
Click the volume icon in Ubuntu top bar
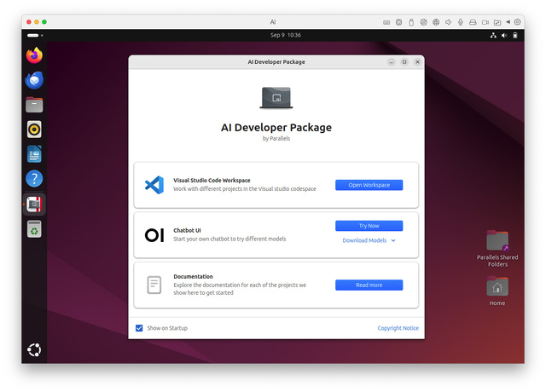pyautogui.click(x=504, y=35)
